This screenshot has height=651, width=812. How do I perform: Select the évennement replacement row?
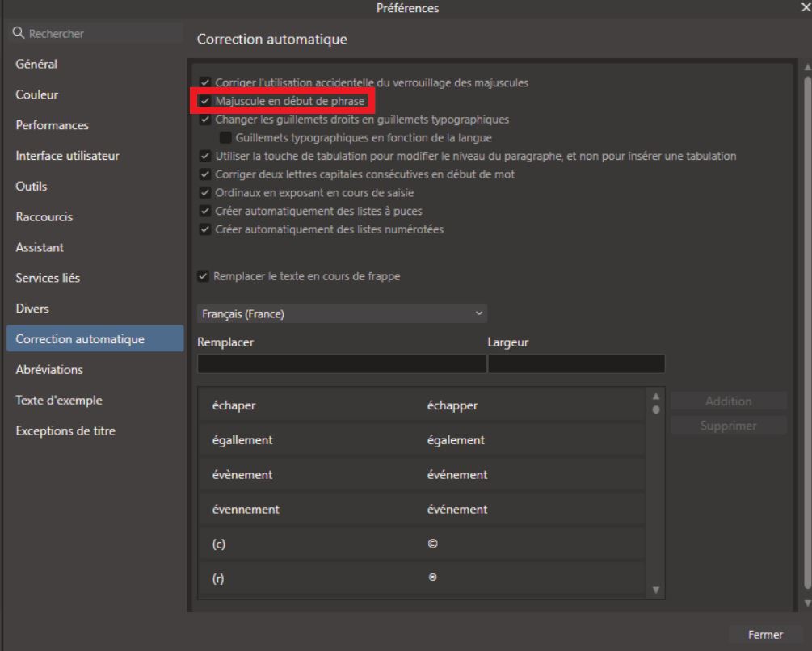point(422,510)
